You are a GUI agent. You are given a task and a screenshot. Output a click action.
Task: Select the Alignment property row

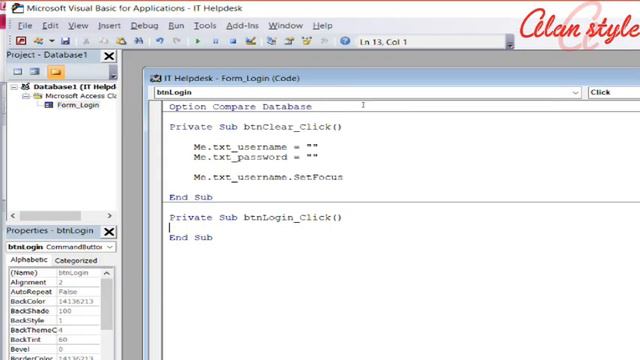[x=55, y=282]
